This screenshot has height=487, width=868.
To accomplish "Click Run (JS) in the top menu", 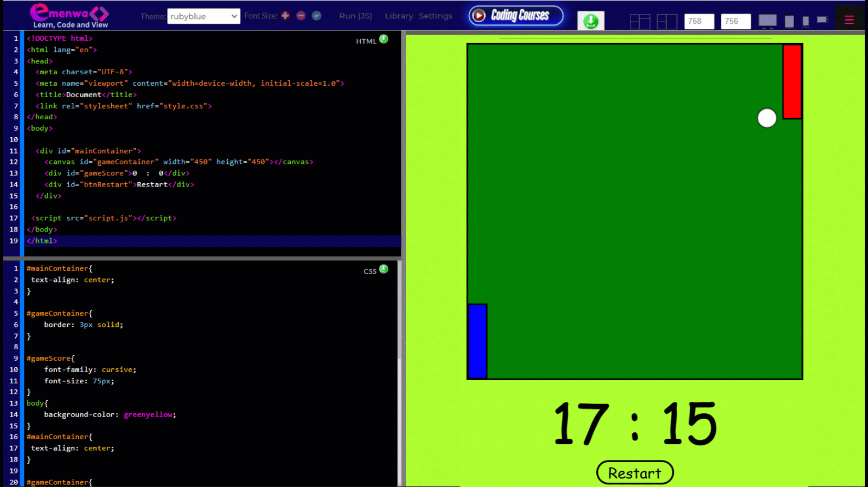I will point(355,16).
